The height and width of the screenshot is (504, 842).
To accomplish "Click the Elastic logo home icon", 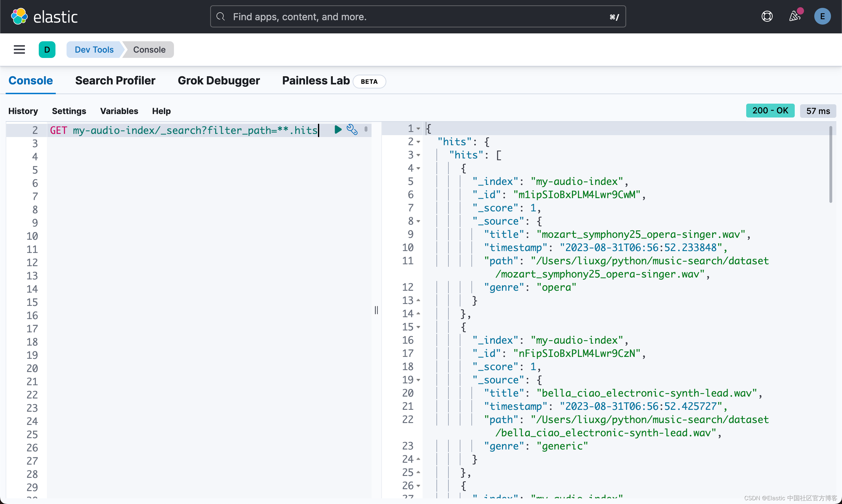I will tap(19, 16).
